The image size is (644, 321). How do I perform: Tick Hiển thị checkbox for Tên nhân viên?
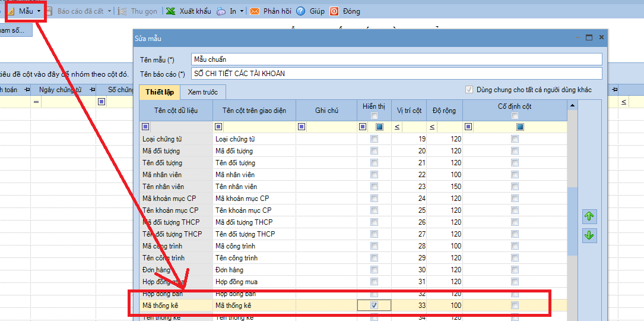[x=374, y=187]
